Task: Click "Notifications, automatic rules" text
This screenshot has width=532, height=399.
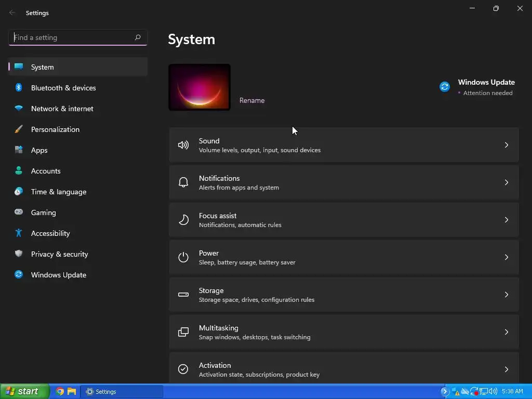Action: 240,225
